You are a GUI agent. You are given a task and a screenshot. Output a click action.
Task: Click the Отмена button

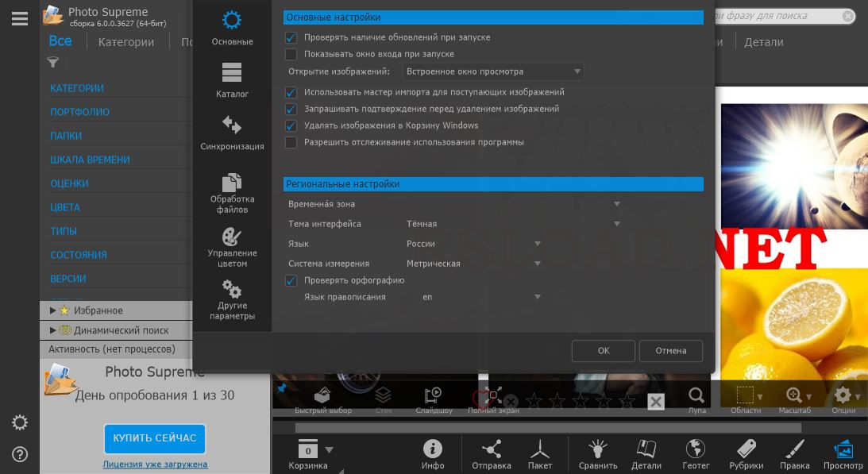[x=671, y=350]
